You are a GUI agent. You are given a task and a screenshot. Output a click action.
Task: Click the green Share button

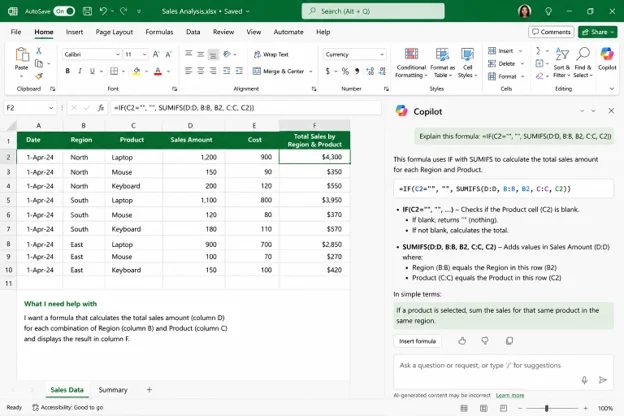(x=598, y=32)
